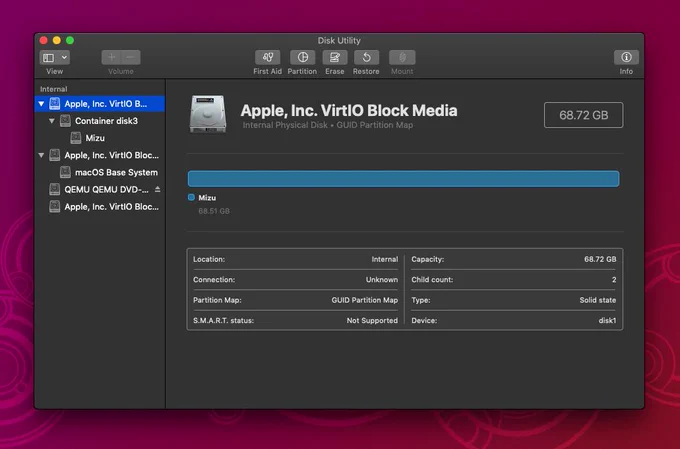The image size is (680, 449).
Task: Click the Apple, Inc. VirtIO Block Media title
Action: (x=349, y=111)
